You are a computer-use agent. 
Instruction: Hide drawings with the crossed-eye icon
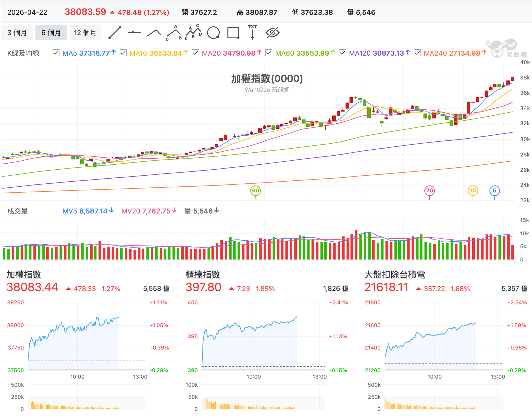pyautogui.click(x=272, y=33)
